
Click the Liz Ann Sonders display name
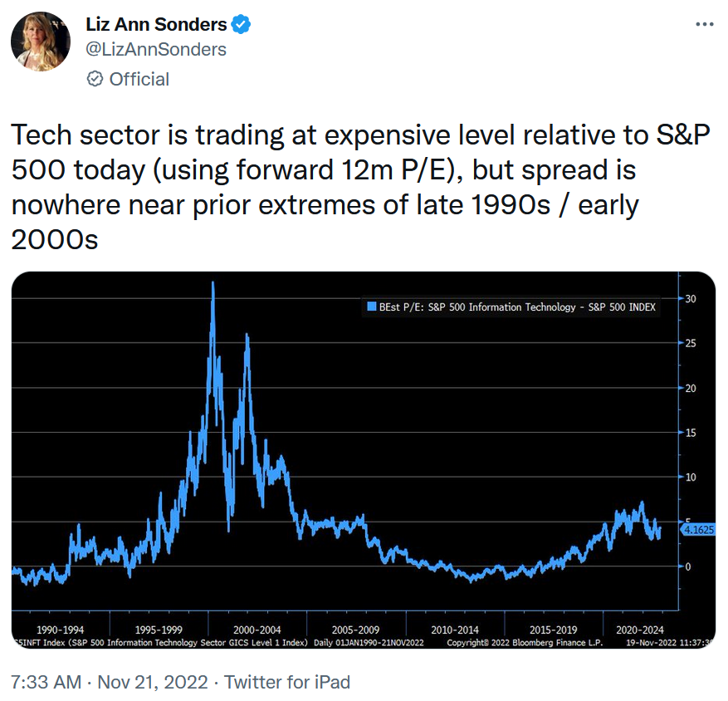[156, 26]
